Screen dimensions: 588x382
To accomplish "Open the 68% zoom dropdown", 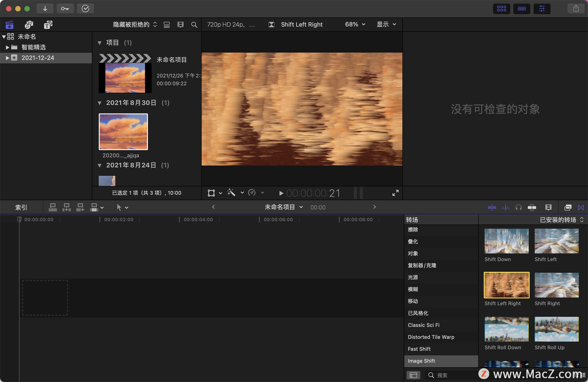I will click(355, 24).
